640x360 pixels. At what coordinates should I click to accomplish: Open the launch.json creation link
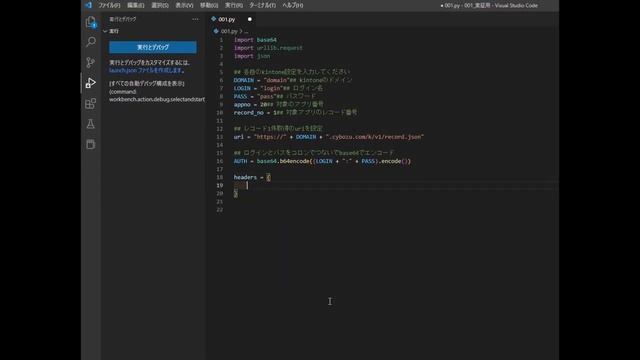coord(145,70)
